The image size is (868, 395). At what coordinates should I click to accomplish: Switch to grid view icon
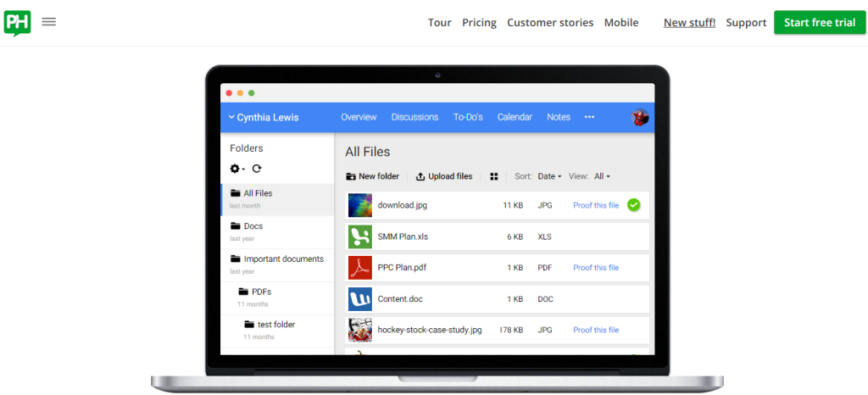point(494,176)
